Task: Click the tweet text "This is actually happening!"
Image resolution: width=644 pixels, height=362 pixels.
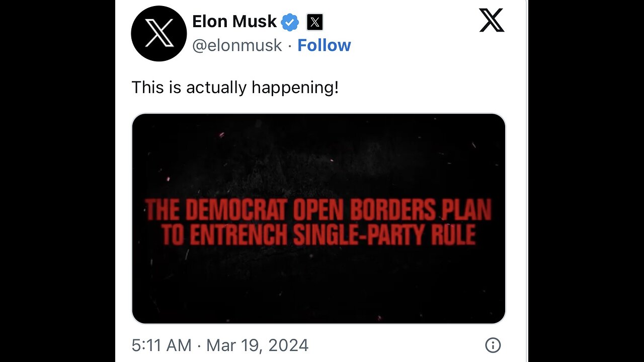Action: pyautogui.click(x=235, y=87)
